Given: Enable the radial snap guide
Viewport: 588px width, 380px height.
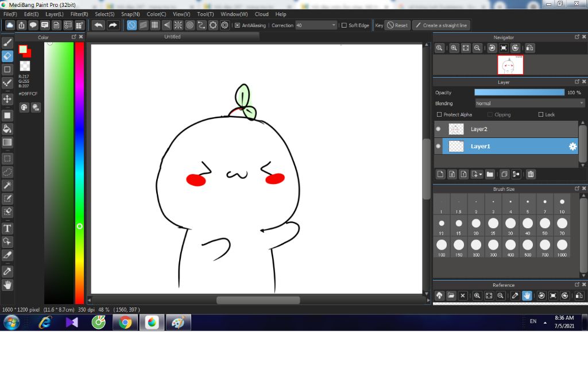Looking at the screenshot, I should 178,25.
